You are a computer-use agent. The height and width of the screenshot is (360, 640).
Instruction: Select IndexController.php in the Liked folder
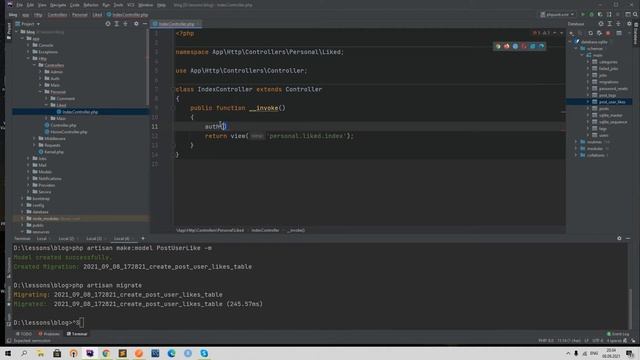[80, 112]
